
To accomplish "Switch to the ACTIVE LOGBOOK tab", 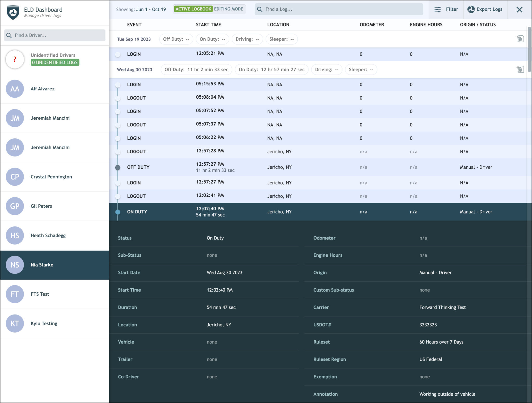I will [x=194, y=9].
